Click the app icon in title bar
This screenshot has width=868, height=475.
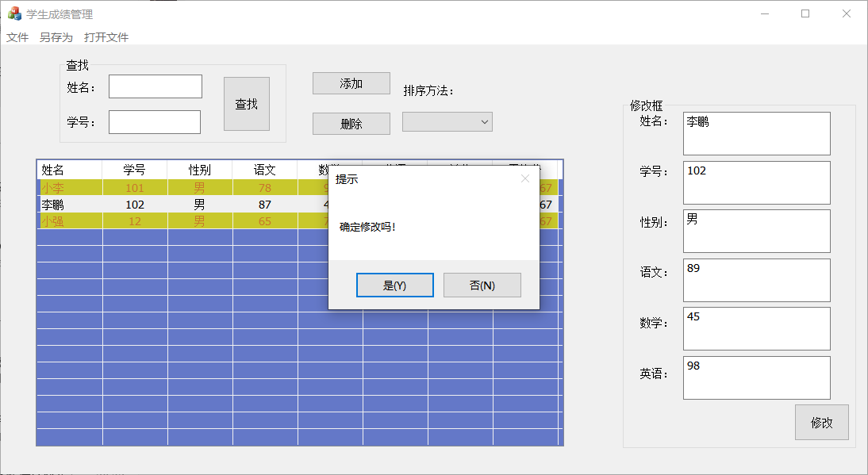(x=14, y=13)
